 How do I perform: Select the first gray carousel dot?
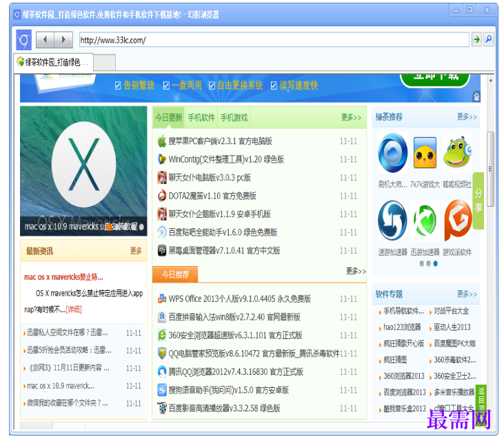click(x=422, y=264)
